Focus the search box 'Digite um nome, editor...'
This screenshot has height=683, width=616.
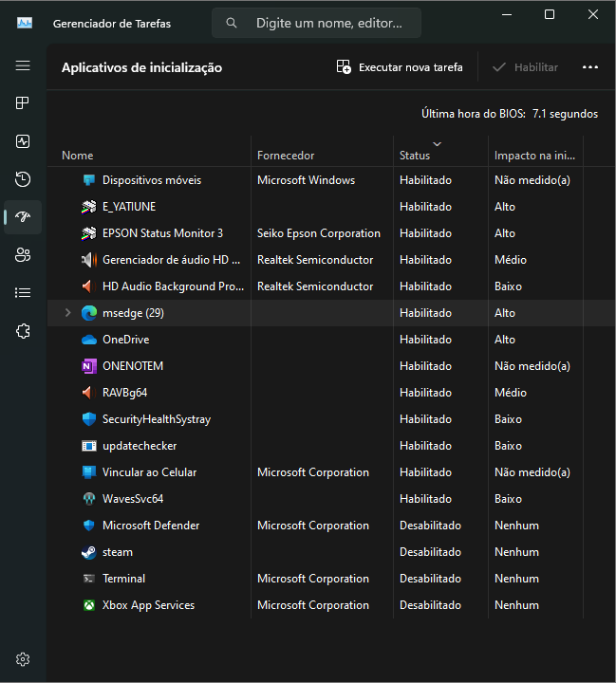click(316, 23)
